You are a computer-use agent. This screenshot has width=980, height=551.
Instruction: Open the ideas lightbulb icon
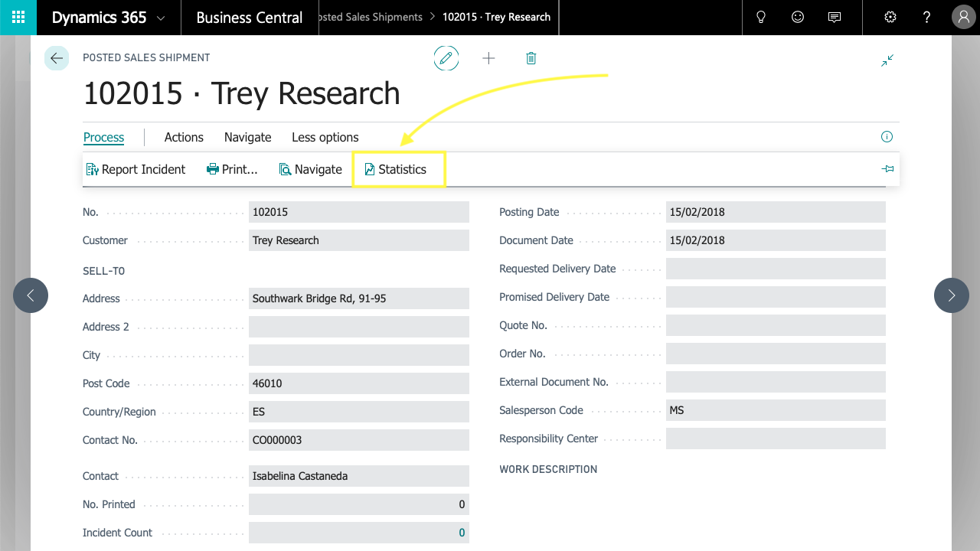[x=760, y=17]
